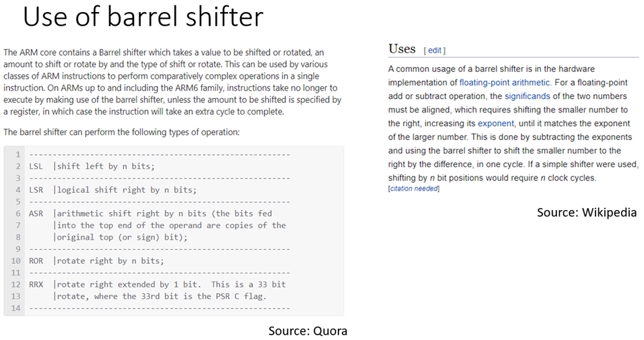Click the 'Use of barrel shifter' title

143,18
